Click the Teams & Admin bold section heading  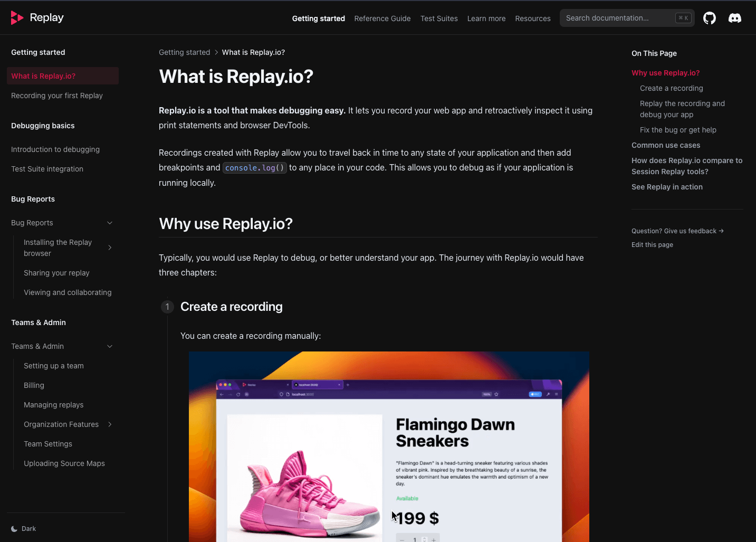tap(39, 322)
